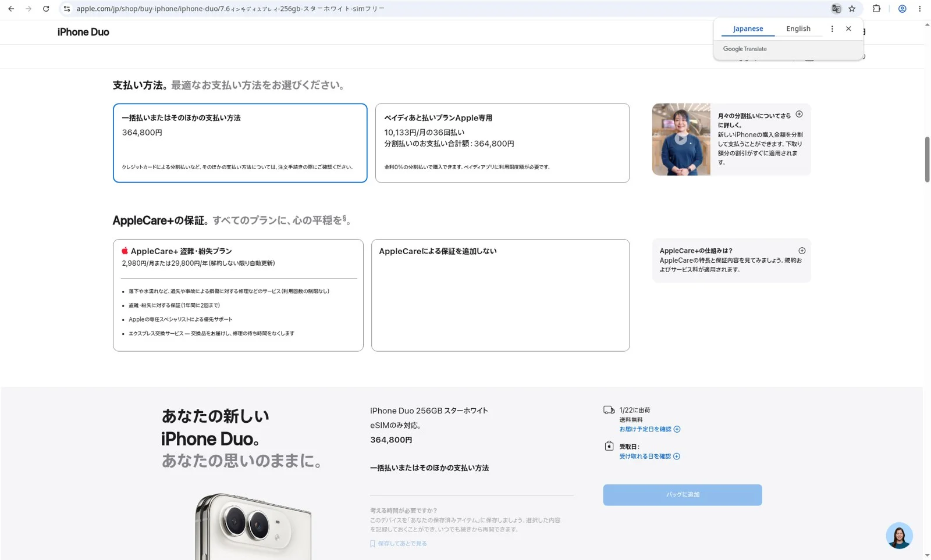Open お届け予定日を確認 delivery date link

point(649,429)
